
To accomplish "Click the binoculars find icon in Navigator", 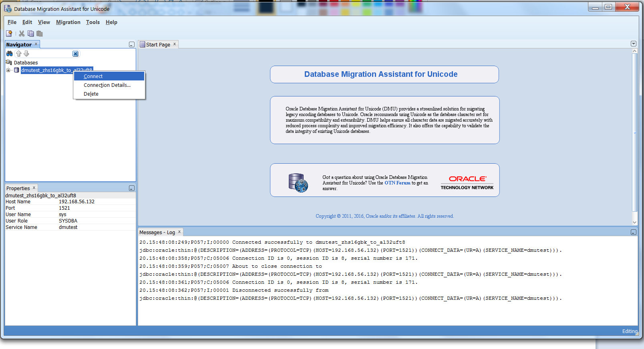I will [10, 54].
